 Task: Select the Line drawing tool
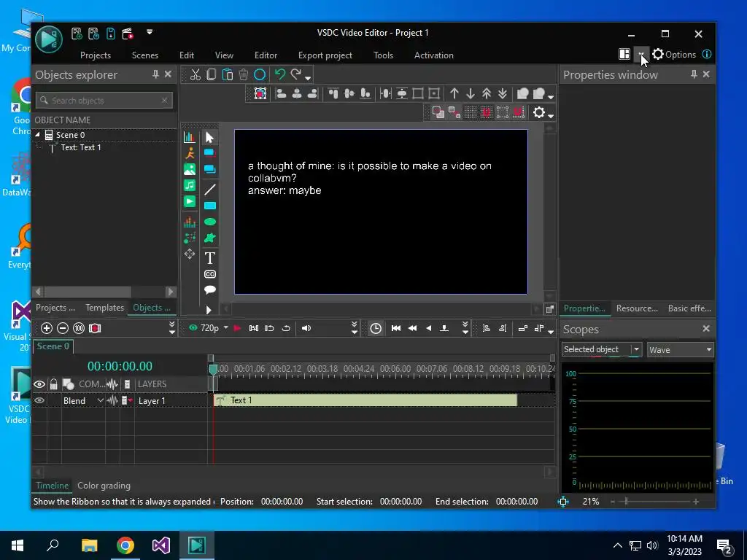point(209,190)
